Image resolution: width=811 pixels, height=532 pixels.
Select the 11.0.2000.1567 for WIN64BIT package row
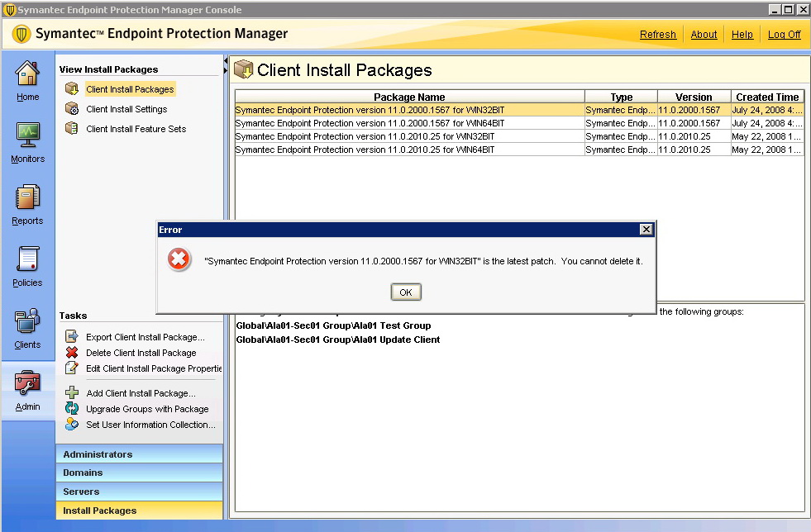tap(519, 123)
